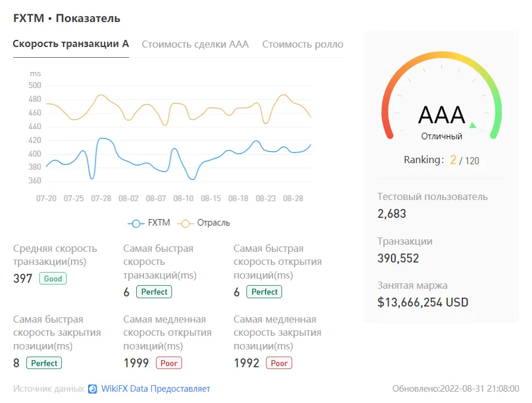Open the Стоимость ролло tab
532x403 pixels.
click(303, 45)
